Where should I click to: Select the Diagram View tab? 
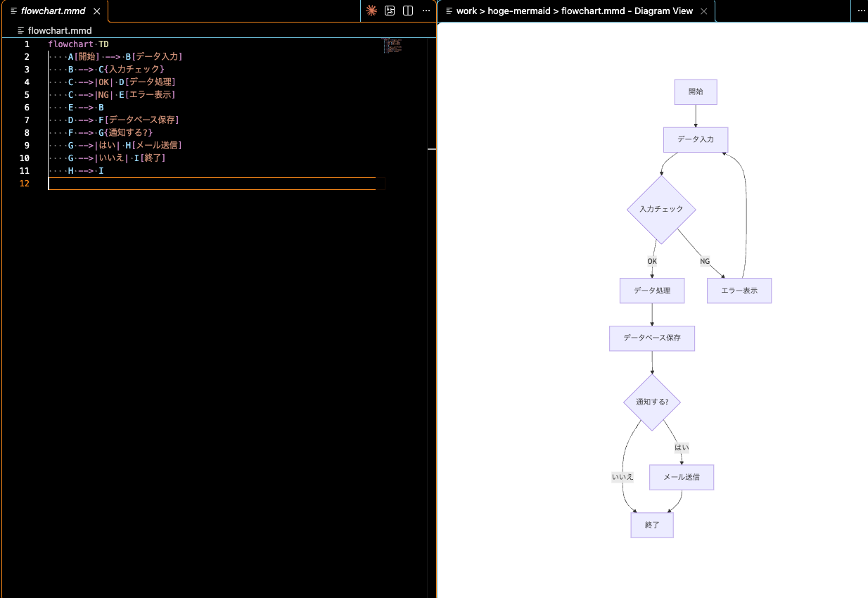coord(576,11)
